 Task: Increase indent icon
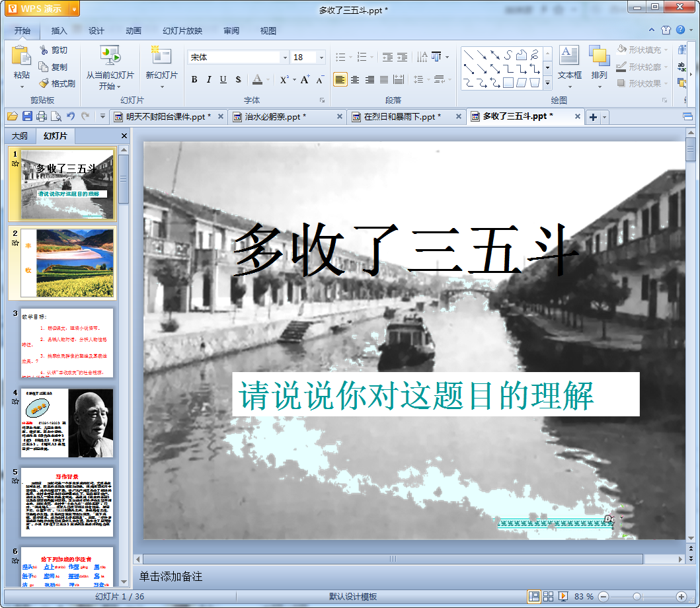click(403, 57)
